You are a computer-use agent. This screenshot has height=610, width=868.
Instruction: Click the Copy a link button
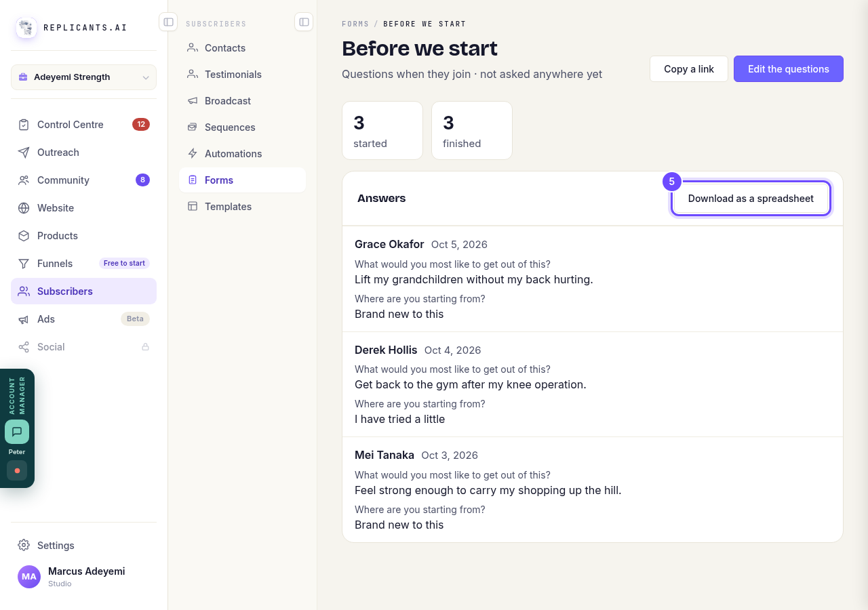click(689, 69)
